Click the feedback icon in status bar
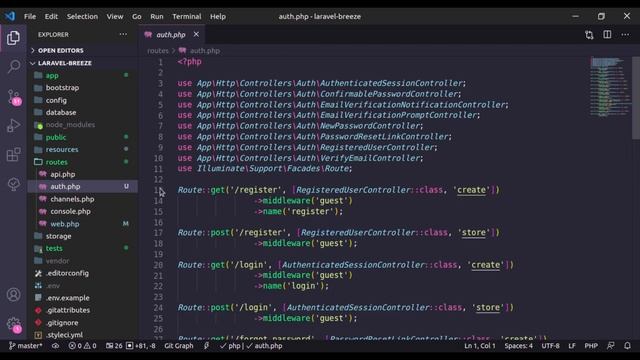Viewport: 640px width, 360px height. point(611,346)
